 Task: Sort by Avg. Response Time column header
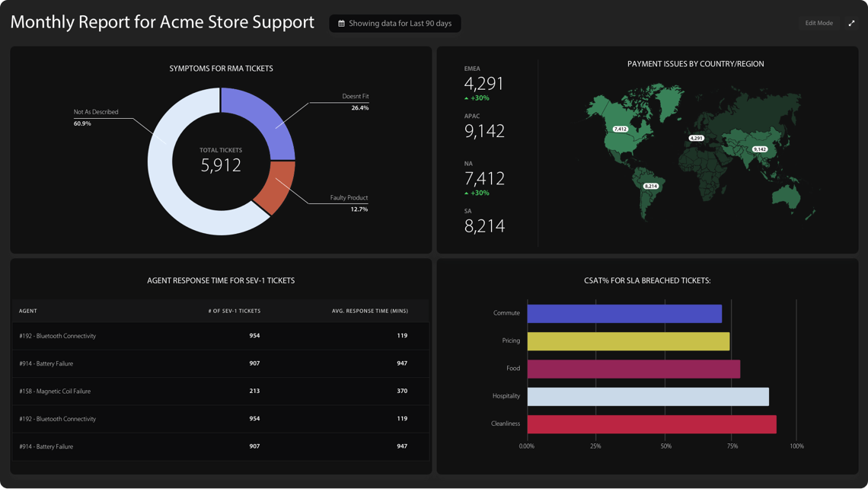[369, 311]
